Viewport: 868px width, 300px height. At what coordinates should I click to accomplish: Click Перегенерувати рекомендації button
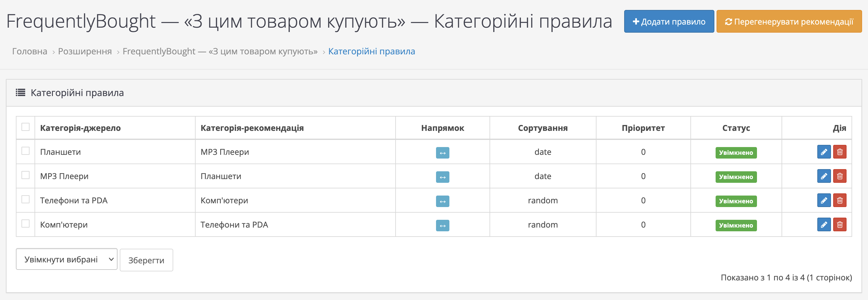[789, 21]
